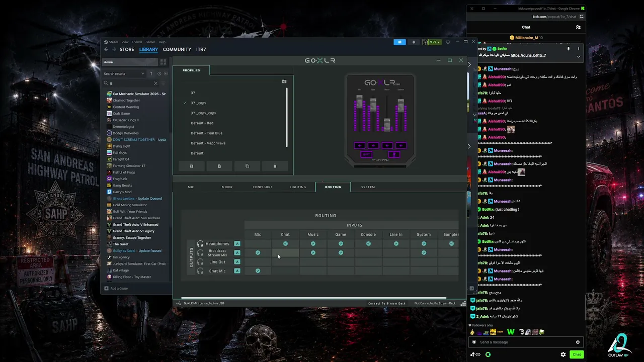Click the Chrome site settings icon
Image resolution: width=644 pixels, height=362 pixels.
click(x=581, y=17)
